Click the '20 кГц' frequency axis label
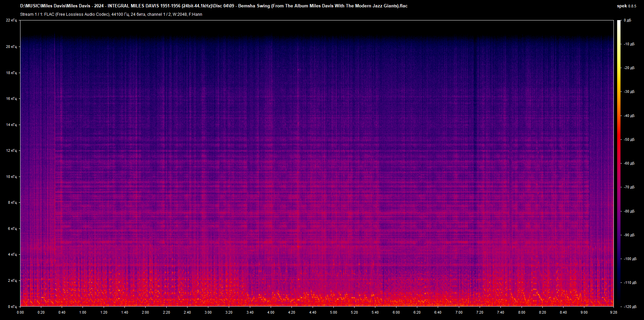Screen dimensions: 644x320 [11, 47]
